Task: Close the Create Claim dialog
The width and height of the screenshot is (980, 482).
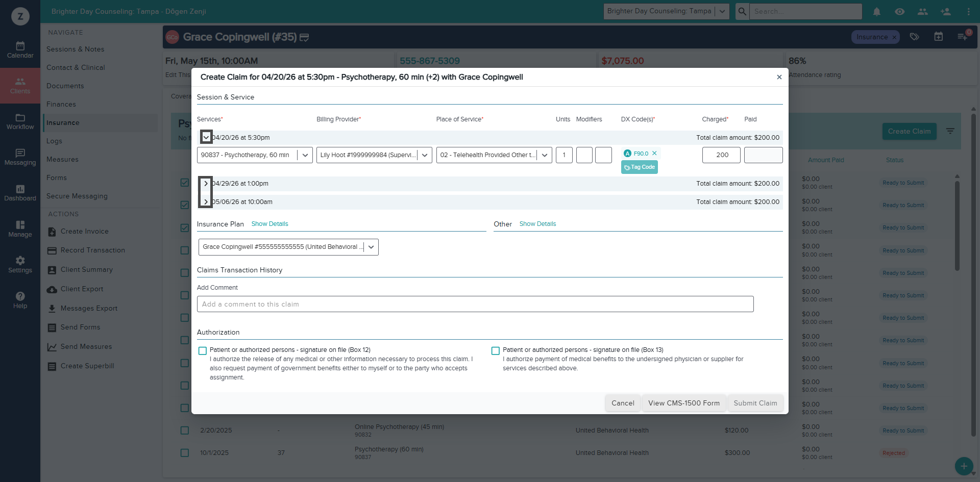Action: [x=779, y=77]
